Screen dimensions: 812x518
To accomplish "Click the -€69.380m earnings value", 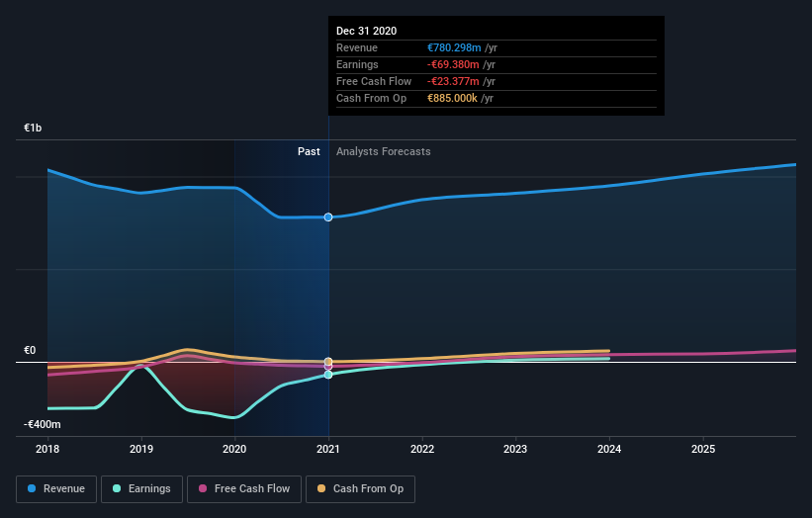I will coord(453,64).
